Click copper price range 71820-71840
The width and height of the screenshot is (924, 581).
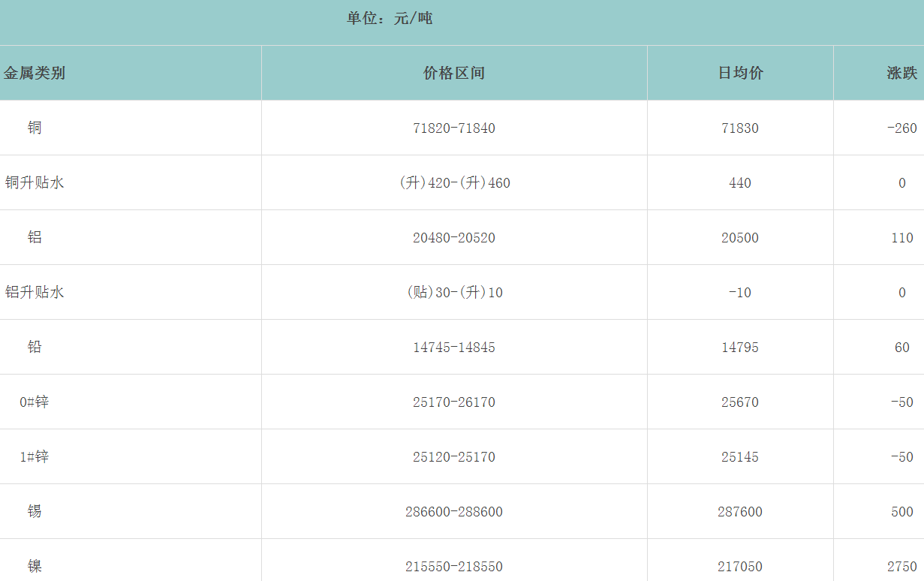point(454,128)
